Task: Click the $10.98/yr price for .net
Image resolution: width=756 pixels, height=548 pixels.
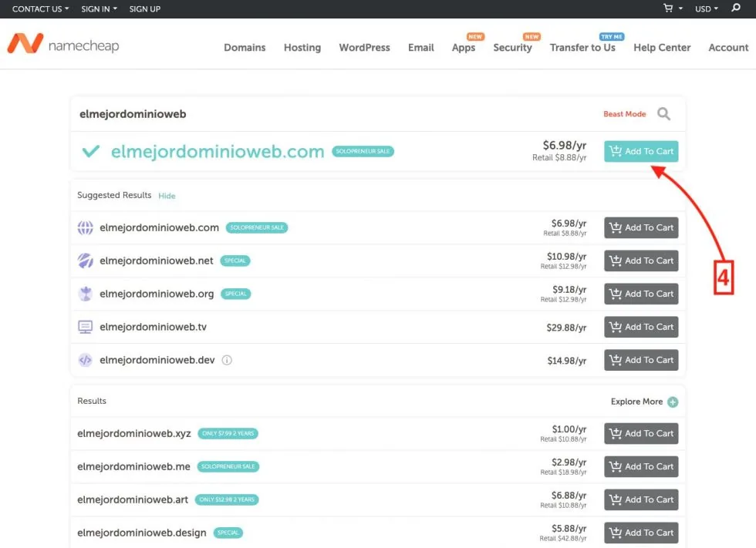Action: 566,256
